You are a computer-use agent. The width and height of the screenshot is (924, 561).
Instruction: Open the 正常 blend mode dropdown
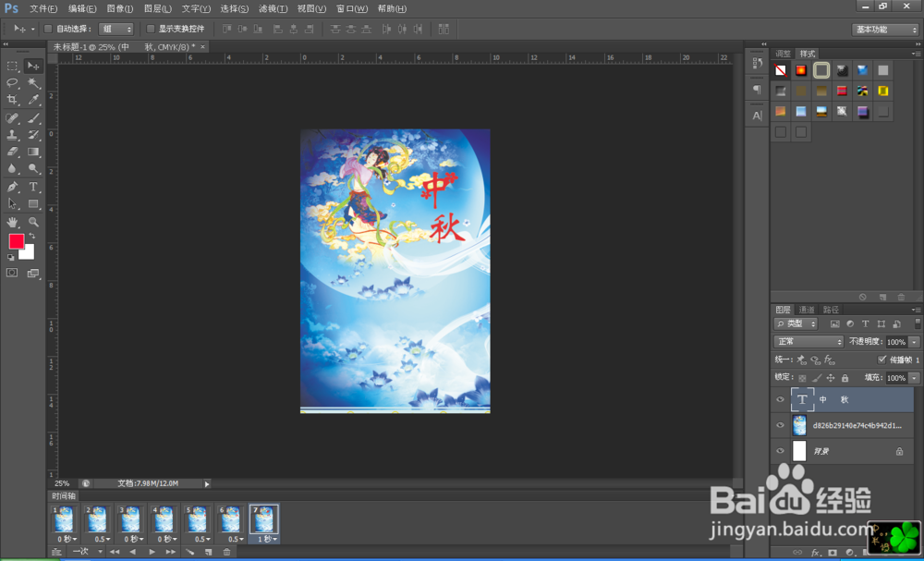click(x=808, y=342)
